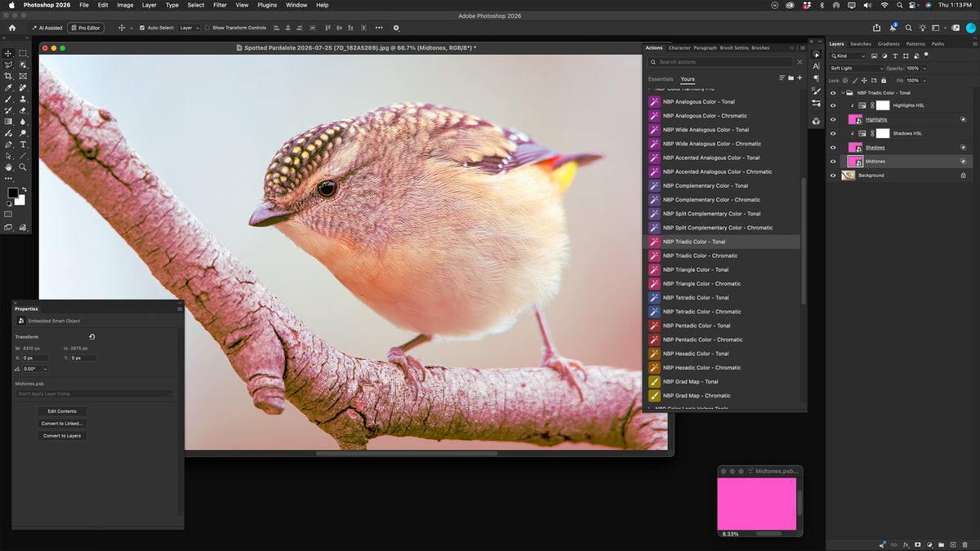Click the foreground color swatch
The image size is (980, 551).
13,193
